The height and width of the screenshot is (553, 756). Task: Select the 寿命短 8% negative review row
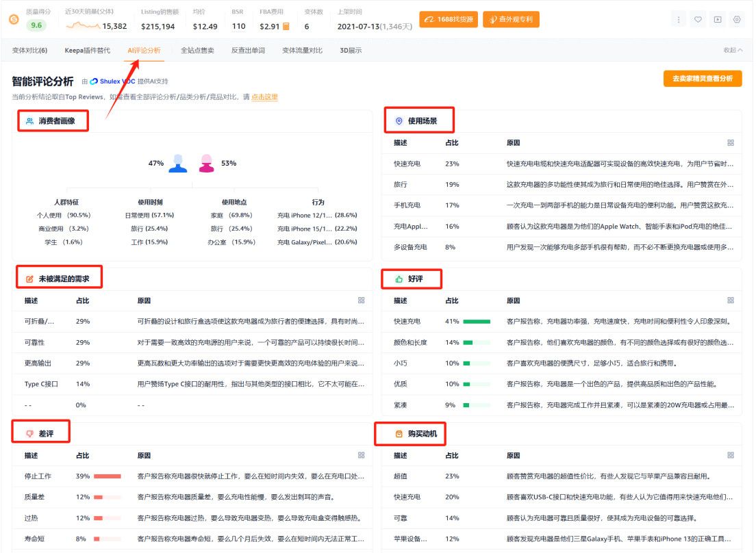(192, 539)
